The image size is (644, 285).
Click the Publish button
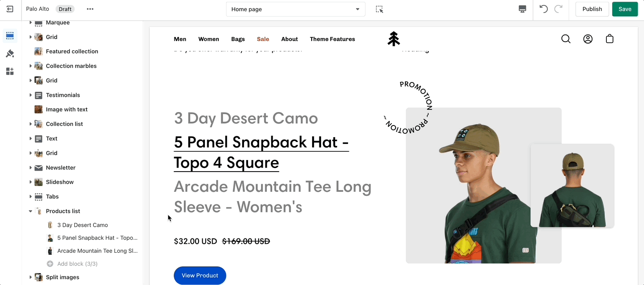(592, 9)
